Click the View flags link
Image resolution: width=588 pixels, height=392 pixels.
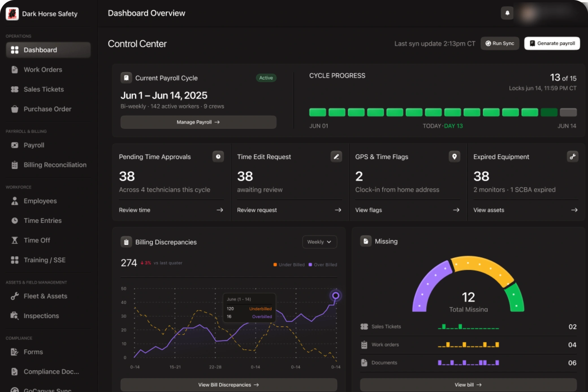click(407, 210)
